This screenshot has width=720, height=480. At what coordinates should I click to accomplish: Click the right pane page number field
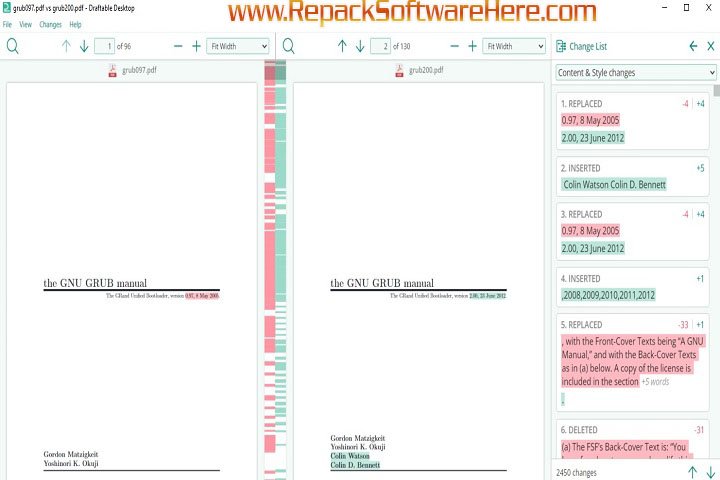[x=380, y=46]
